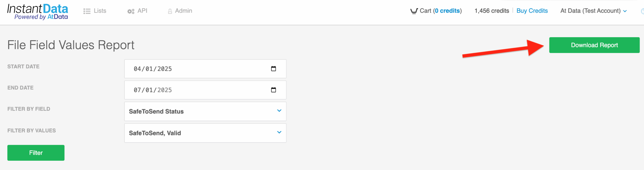Click the partial help icon at far right
Screen dimensions: 644x170
pyautogui.click(x=642, y=11)
